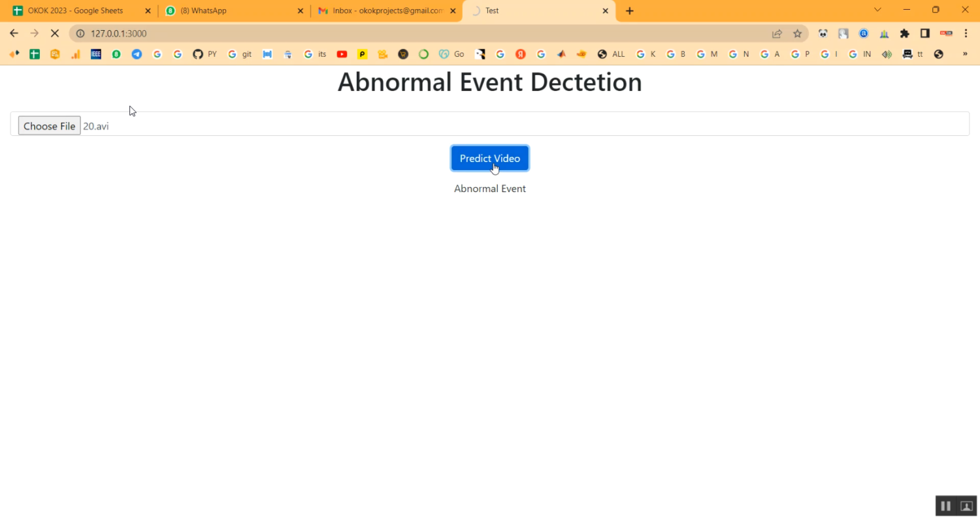Open the Google Sheets bookmark
This screenshot has width=980, height=519.
pos(35,54)
